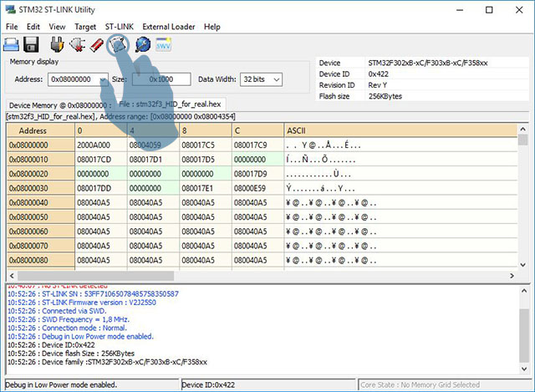The width and height of the screenshot is (535, 392).
Task: Click the Disconnect from target icon
Action: pos(77,44)
